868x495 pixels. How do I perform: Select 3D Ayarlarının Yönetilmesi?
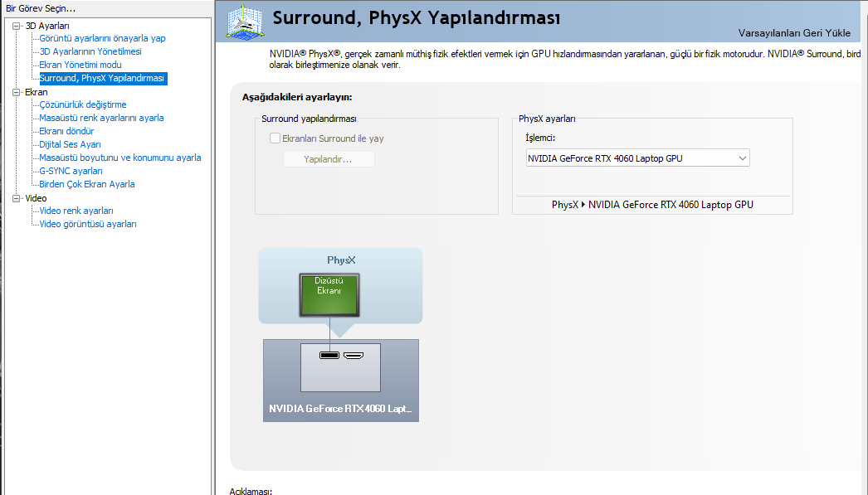pyautogui.click(x=92, y=51)
